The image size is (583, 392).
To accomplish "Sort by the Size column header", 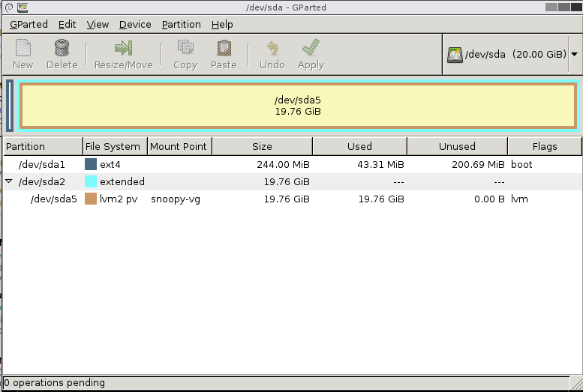I will coord(262,146).
